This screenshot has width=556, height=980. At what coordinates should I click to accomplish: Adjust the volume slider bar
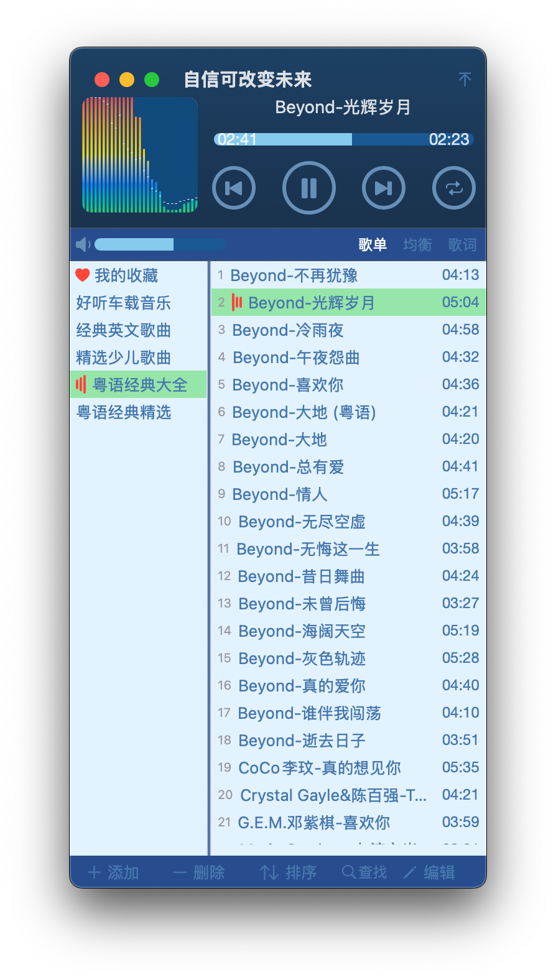[160, 244]
